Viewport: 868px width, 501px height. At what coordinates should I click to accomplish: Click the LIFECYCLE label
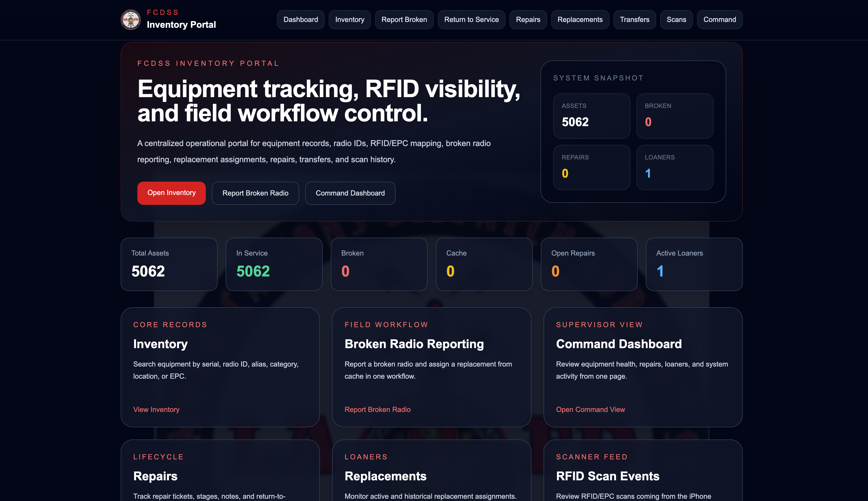[x=158, y=457]
